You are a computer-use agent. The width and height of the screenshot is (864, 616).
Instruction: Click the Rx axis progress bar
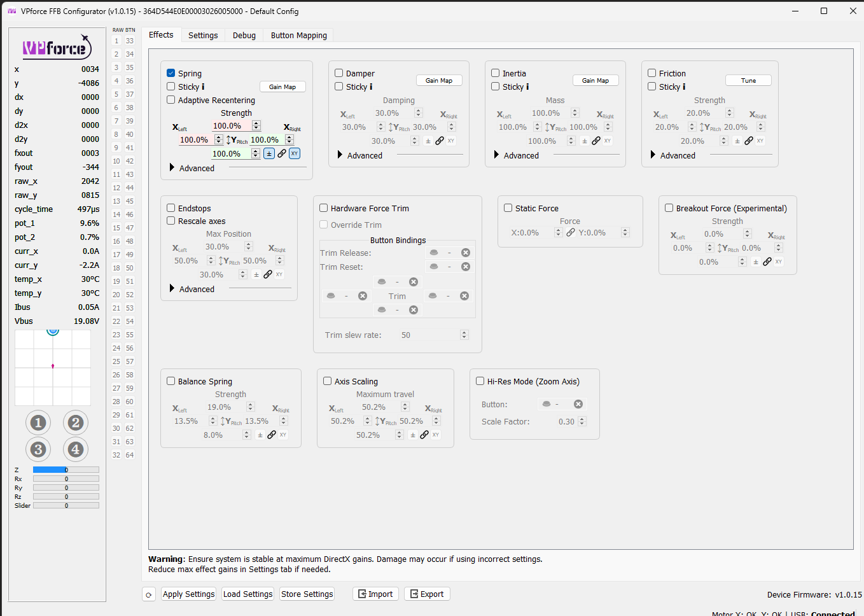point(66,479)
